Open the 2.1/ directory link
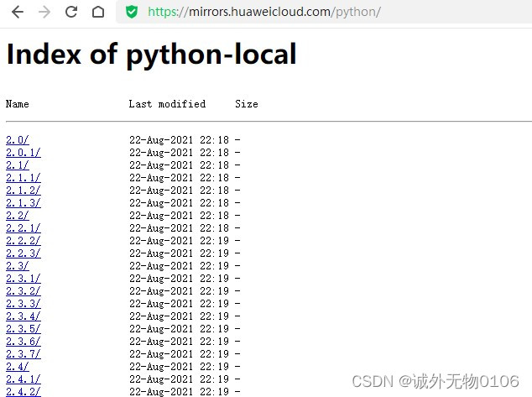Viewport: 532px width, 397px height. pos(18,165)
